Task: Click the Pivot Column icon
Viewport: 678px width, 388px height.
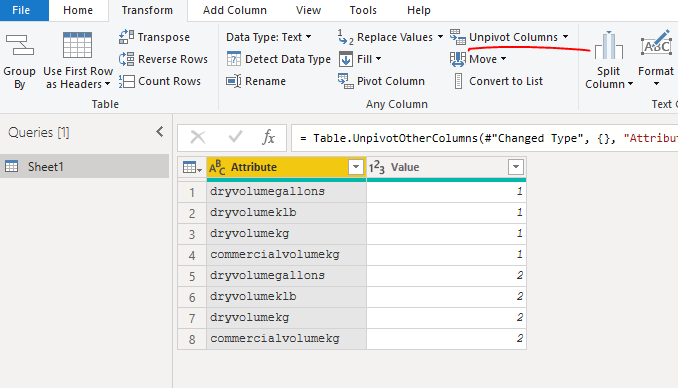Action: click(x=345, y=81)
